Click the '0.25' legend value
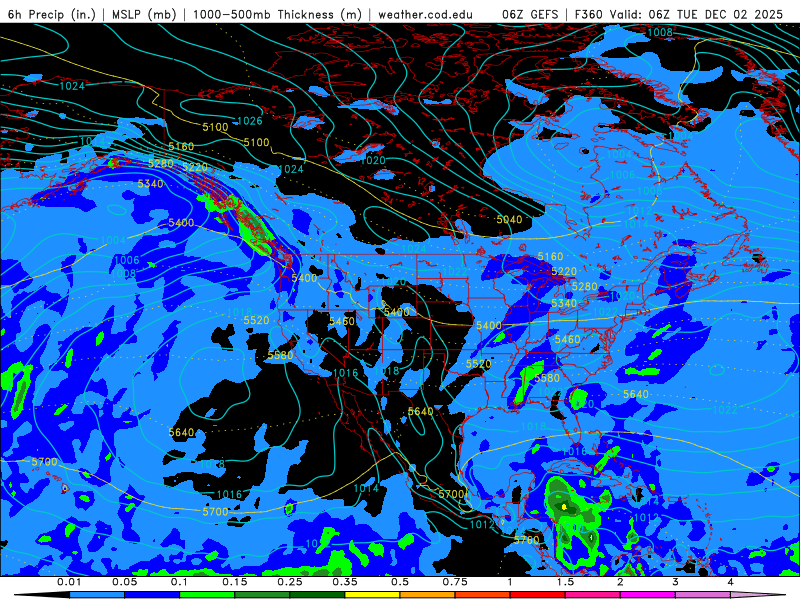The width and height of the screenshot is (800, 600). click(290, 582)
